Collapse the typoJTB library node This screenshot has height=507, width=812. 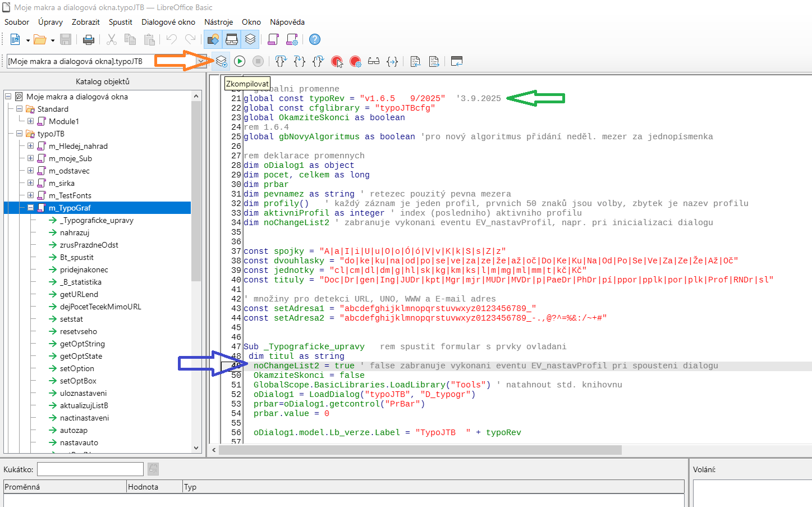pyautogui.click(x=20, y=134)
